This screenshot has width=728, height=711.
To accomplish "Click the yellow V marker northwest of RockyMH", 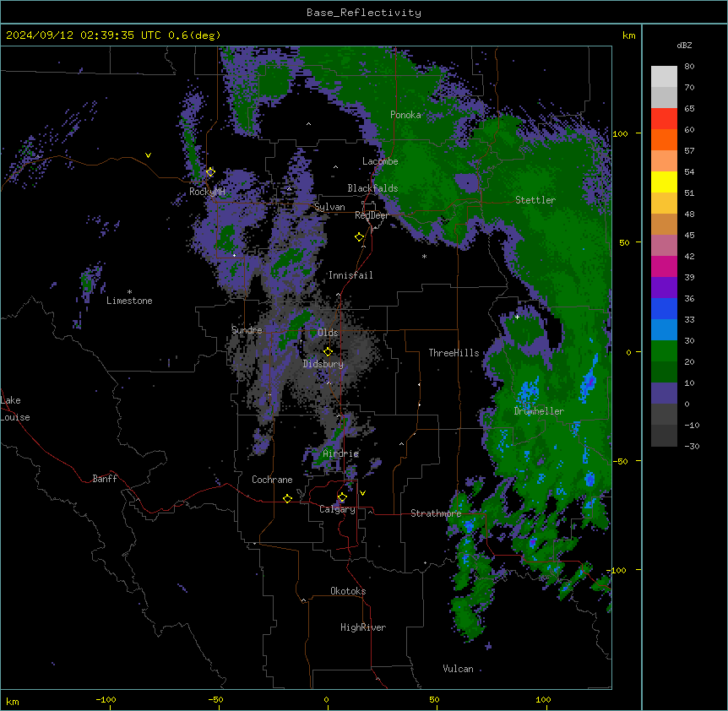I will point(148,155).
